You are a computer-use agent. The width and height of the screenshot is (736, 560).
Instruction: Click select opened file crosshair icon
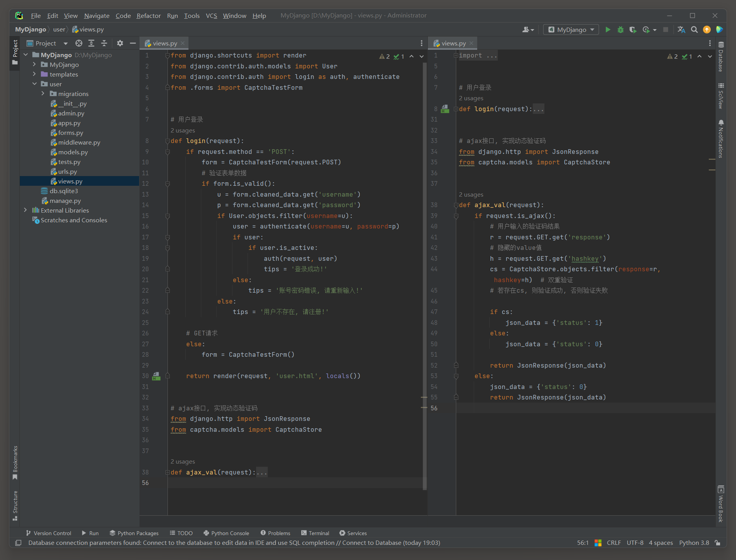click(x=79, y=43)
